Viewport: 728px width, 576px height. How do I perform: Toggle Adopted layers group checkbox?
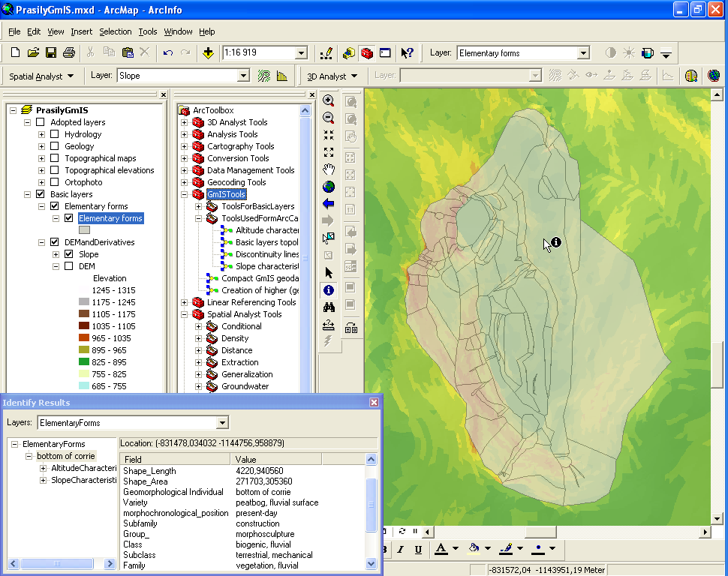[x=40, y=122]
